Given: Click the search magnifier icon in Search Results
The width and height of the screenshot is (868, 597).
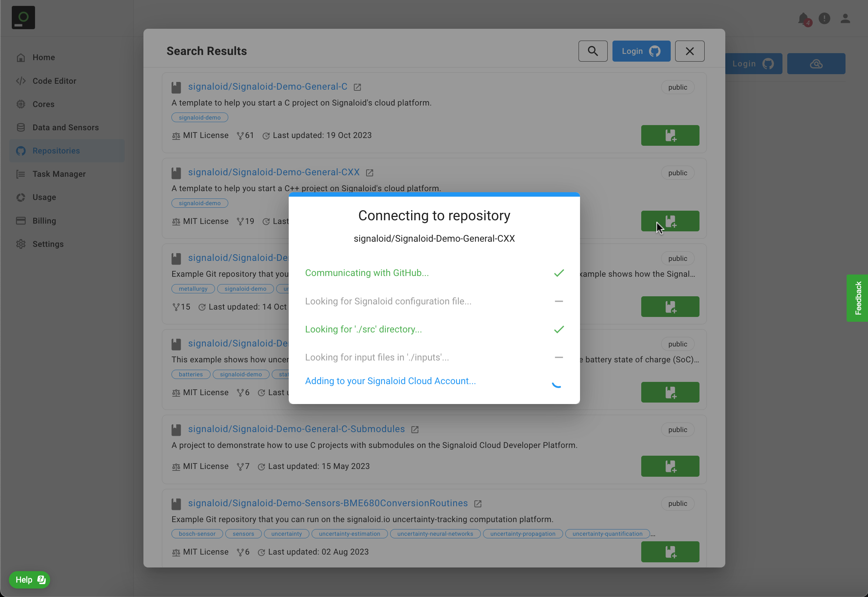Looking at the screenshot, I should point(593,51).
